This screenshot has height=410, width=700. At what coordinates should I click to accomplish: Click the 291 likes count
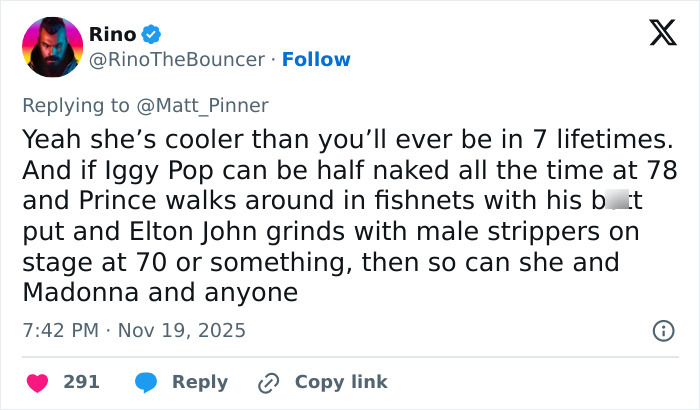pos(81,382)
